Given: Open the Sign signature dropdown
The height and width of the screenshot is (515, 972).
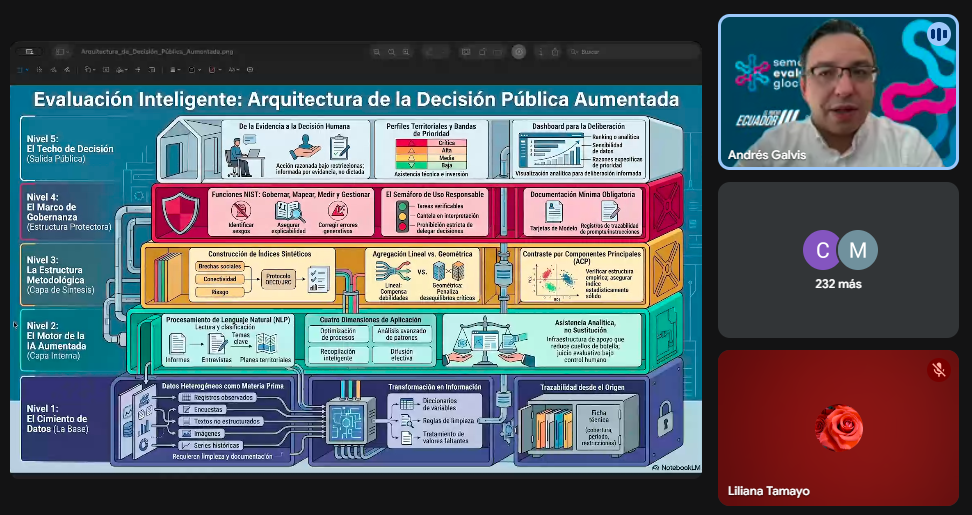Looking at the screenshot, I should coord(122,70).
